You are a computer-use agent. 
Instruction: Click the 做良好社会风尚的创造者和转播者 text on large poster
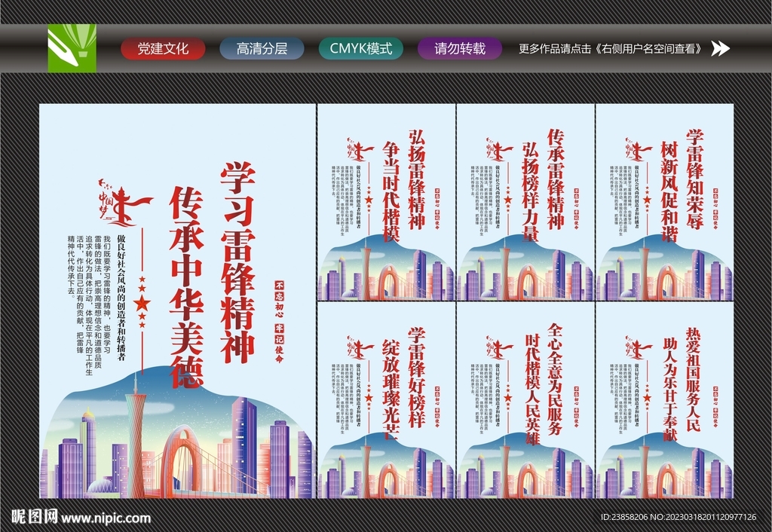(x=121, y=298)
